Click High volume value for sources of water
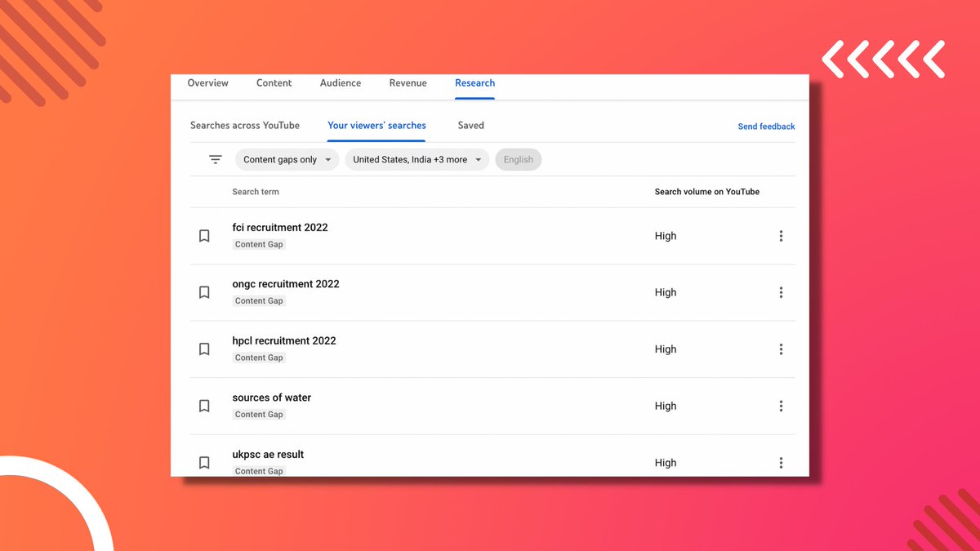Screen dimensions: 980x551 point(666,406)
